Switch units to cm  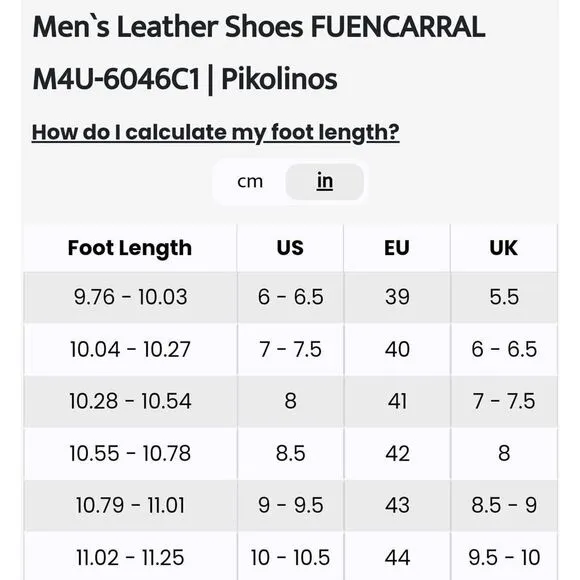pos(250,182)
